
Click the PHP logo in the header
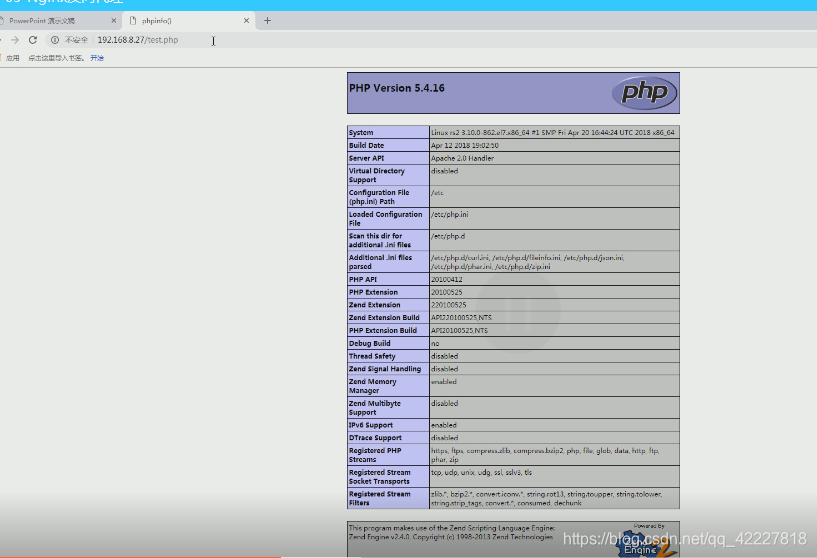point(644,93)
